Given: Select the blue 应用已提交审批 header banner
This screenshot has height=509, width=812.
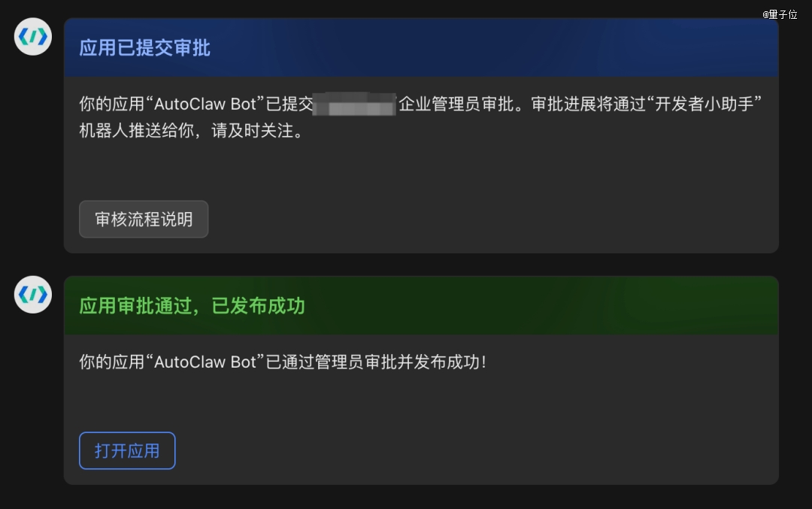Looking at the screenshot, I should click(x=421, y=47).
